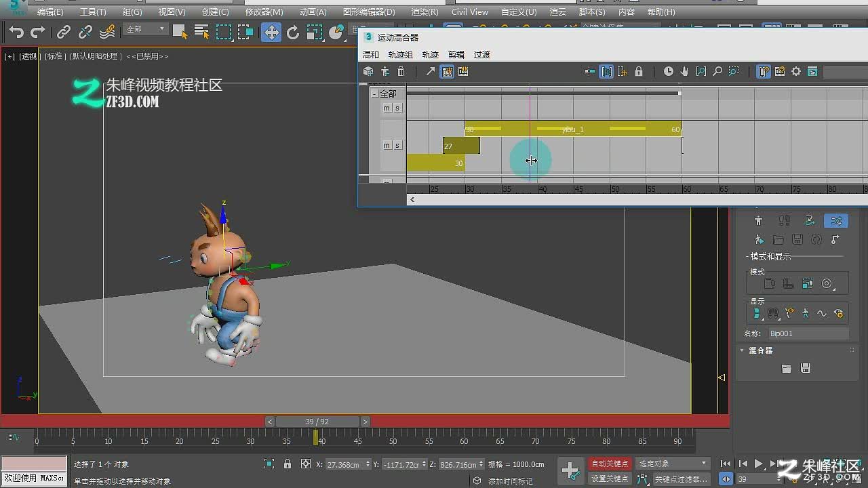Screen dimensions: 868x488
Task: Toggle the active Mixer Mode button
Action: (836, 220)
